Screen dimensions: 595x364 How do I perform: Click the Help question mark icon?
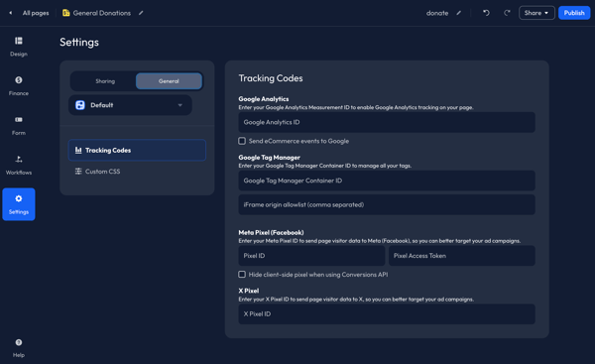point(19,342)
